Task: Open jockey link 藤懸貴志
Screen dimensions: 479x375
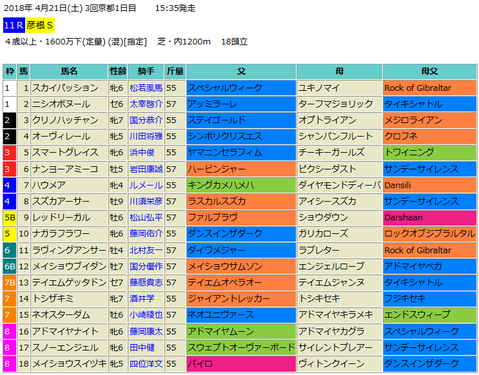Action: (146, 282)
